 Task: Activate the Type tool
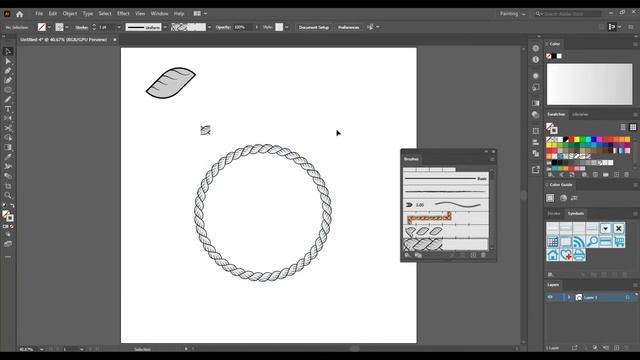point(8,109)
